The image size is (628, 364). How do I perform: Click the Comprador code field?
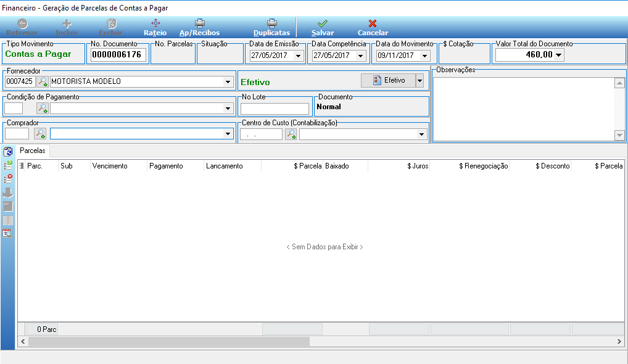pos(17,134)
